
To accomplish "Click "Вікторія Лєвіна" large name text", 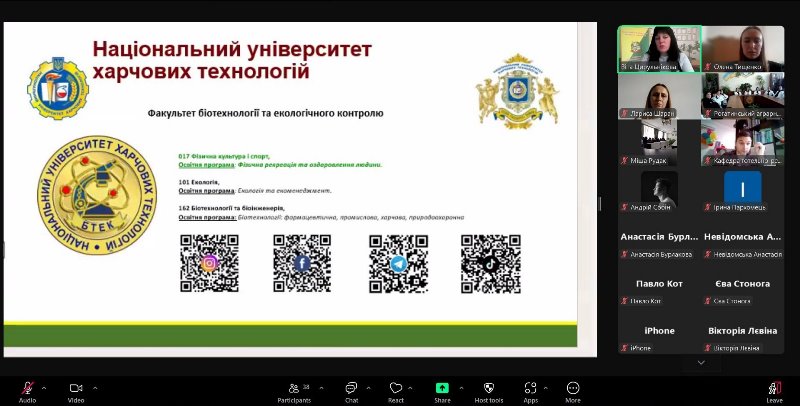I will [x=742, y=331].
